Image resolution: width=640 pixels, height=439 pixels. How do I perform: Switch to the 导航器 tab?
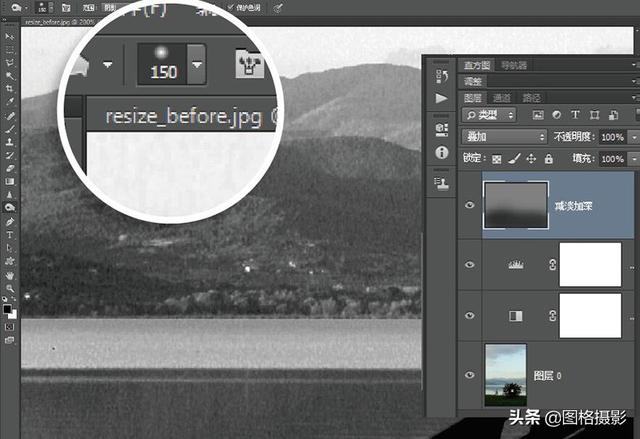514,65
